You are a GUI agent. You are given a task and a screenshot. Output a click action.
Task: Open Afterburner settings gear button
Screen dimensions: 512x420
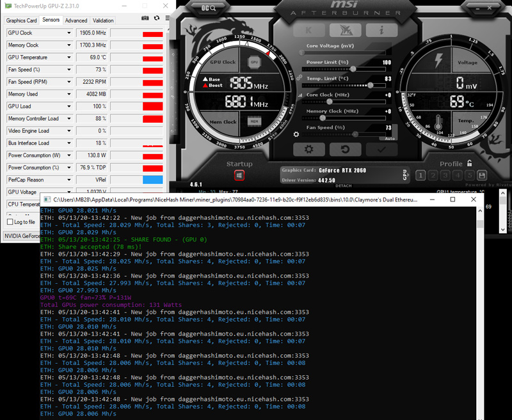coord(309,150)
